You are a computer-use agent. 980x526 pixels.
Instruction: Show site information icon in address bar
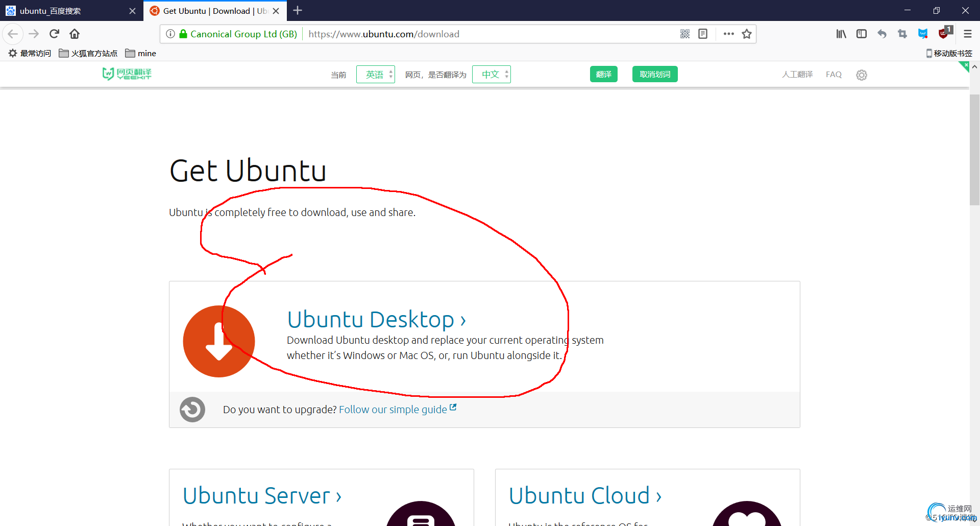170,34
